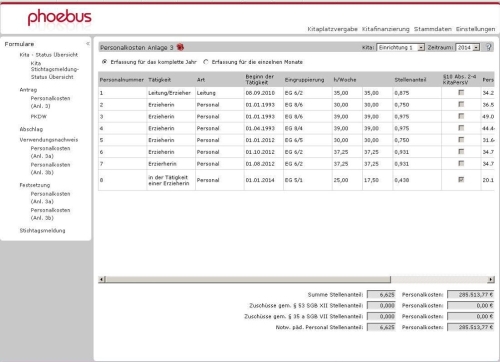Open Kita - Status Übersicht in sidebar

coord(49,55)
